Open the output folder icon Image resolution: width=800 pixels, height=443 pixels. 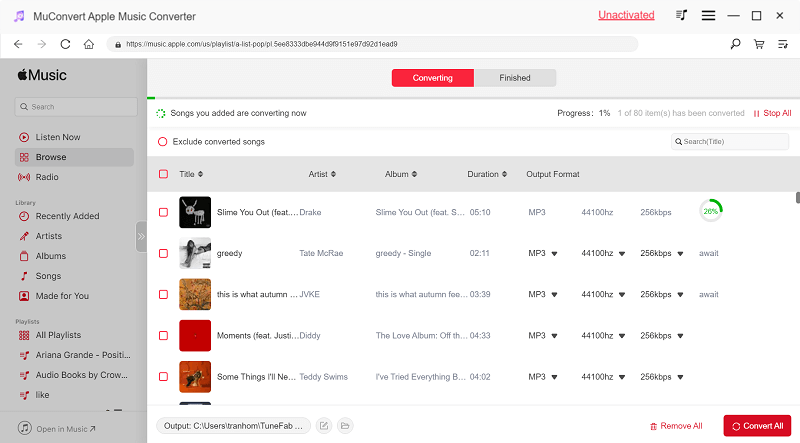(345, 426)
